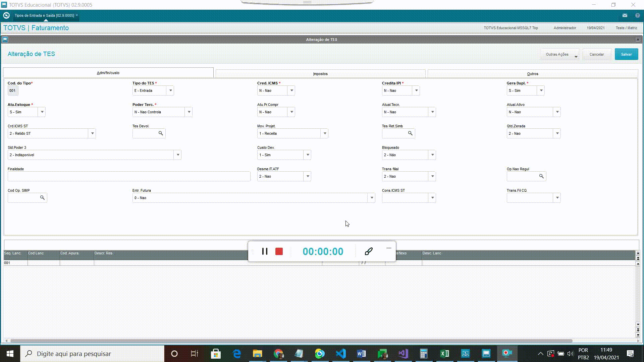Open Visual Studio from taskbar

coord(403,354)
